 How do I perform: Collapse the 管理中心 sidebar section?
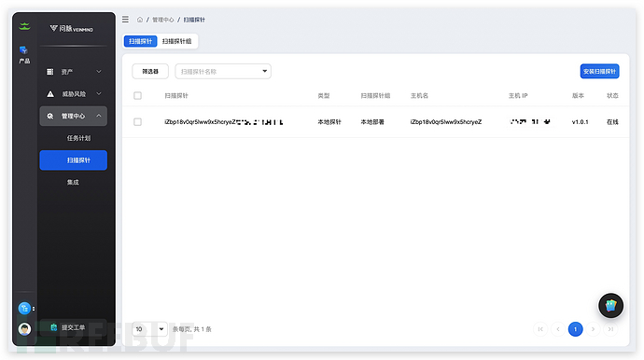(74, 117)
